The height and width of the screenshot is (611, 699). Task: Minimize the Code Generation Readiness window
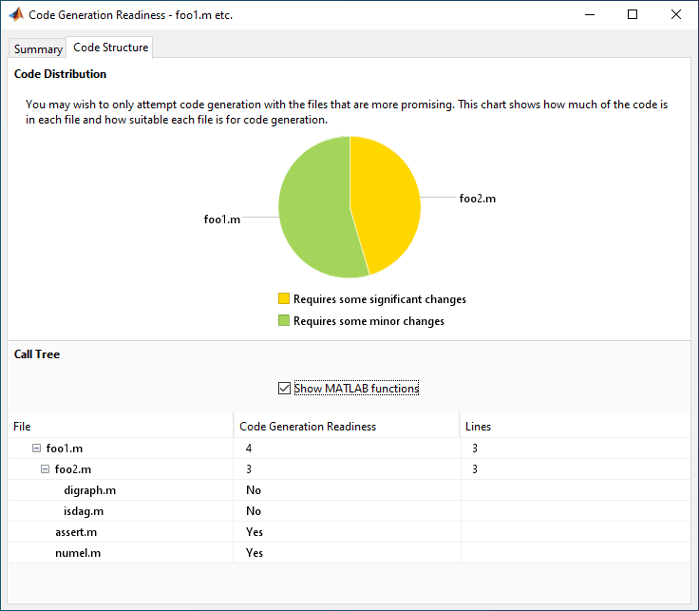587,15
